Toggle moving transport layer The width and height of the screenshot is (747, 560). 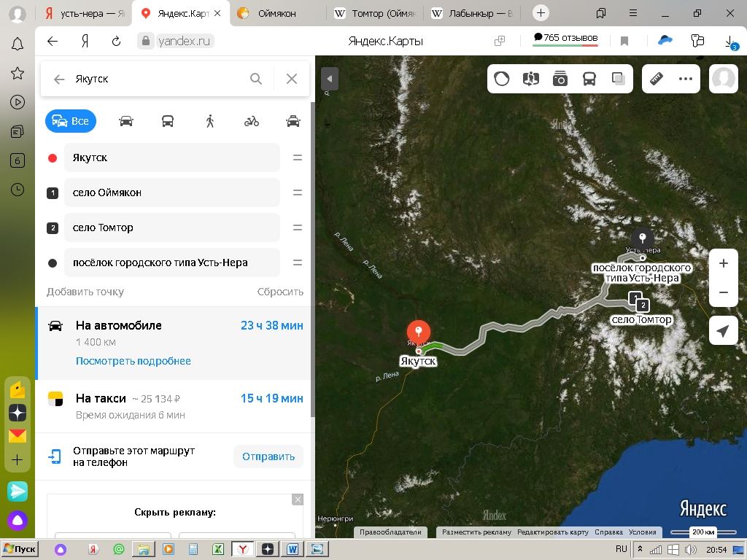pos(589,79)
